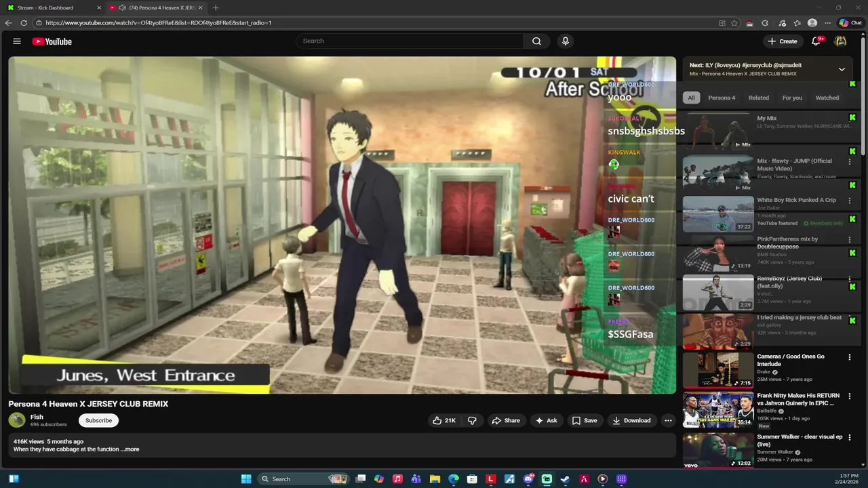Mute tab via speaker icon
The image size is (868, 488).
[122, 7]
